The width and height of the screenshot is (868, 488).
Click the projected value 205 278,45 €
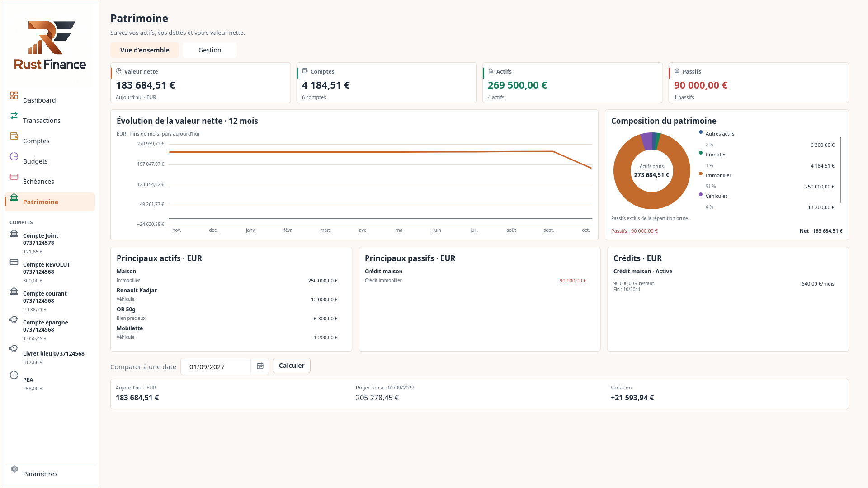coord(377,398)
